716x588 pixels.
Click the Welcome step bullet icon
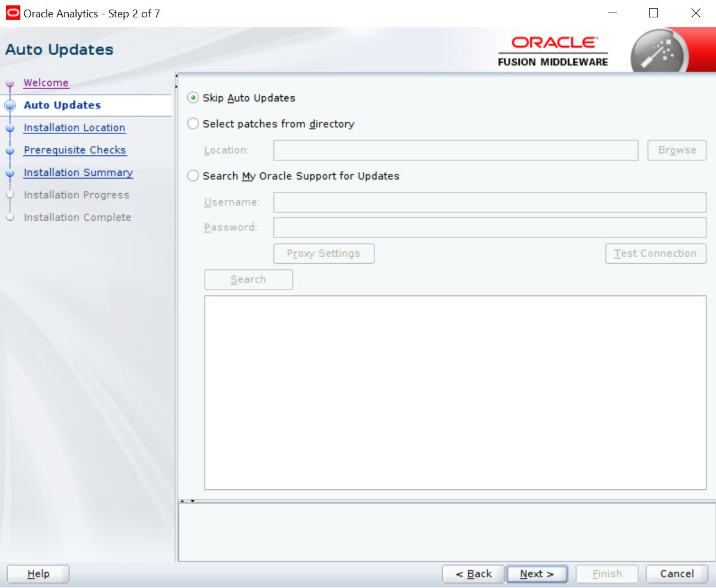[x=10, y=83]
